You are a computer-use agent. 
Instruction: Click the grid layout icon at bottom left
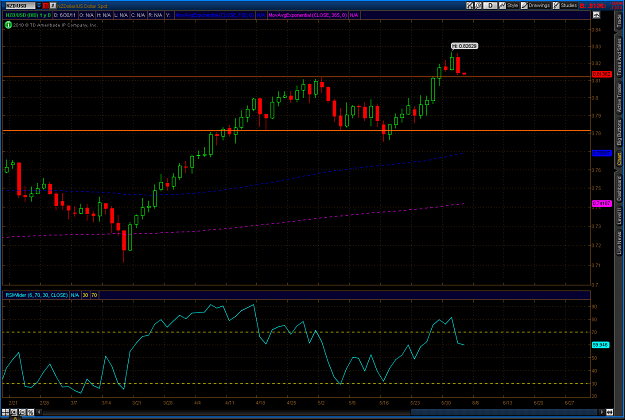pos(5,412)
